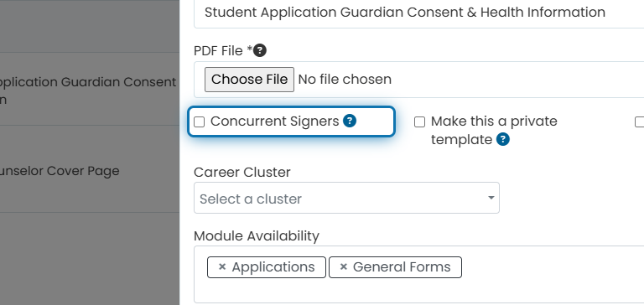
Task: Enable the Concurrent Signers checkbox
Action: tap(200, 122)
